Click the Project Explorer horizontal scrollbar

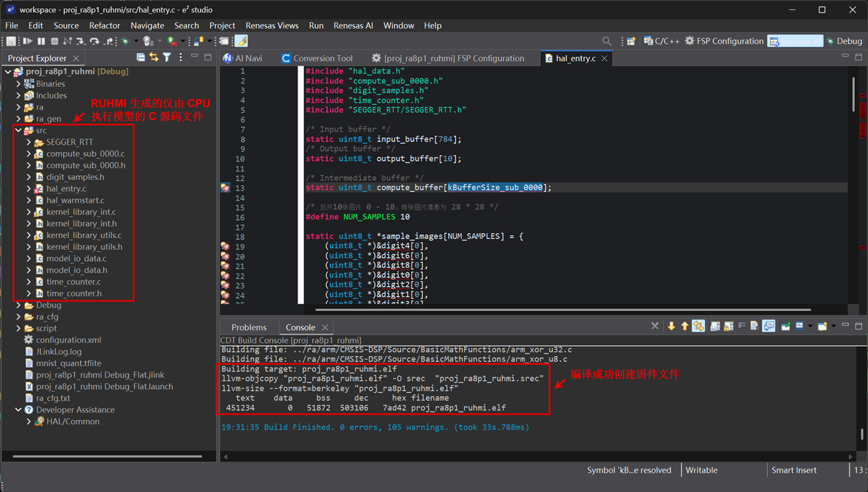tap(107, 456)
